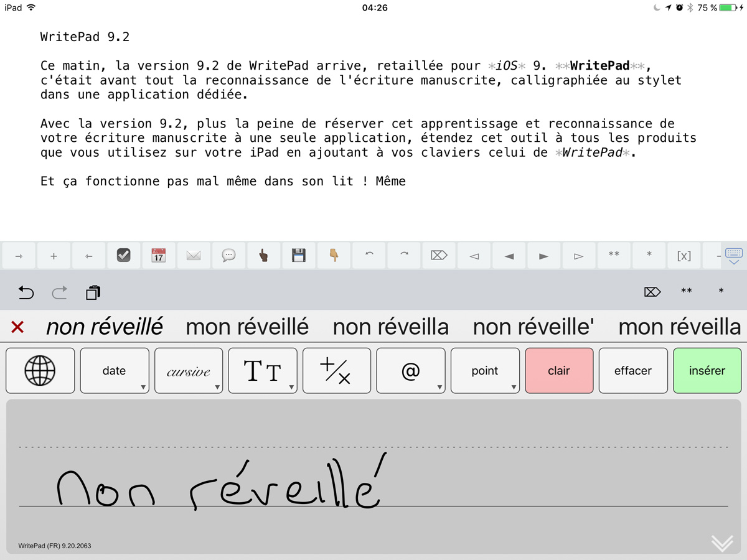The height and width of the screenshot is (560, 747).
Task: Choose suggestion "mon réveillé"
Action: pos(247,327)
